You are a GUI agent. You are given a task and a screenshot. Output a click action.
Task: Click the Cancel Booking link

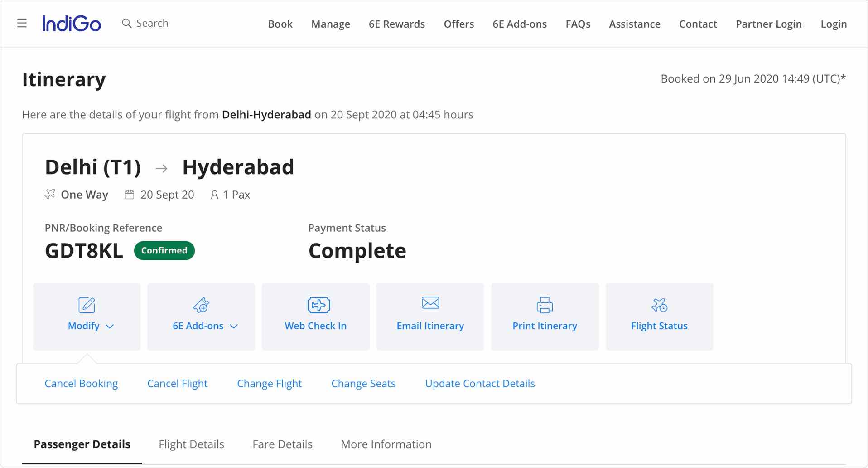(81, 384)
